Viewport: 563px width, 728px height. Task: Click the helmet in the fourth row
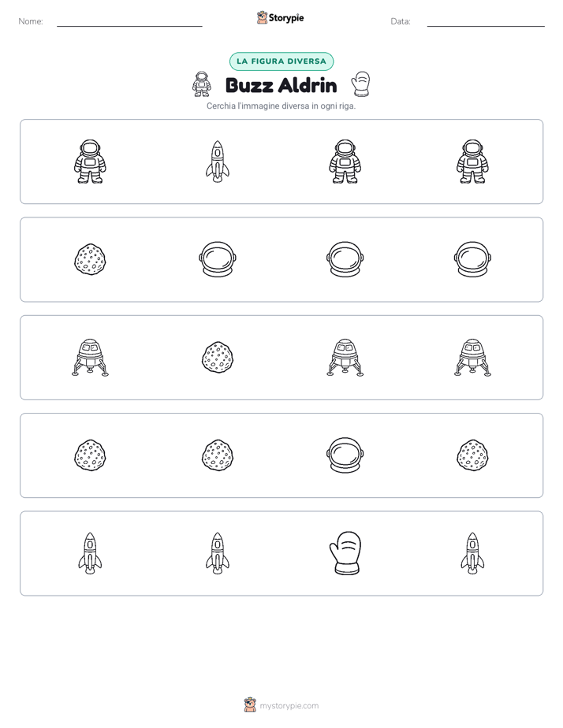point(345,455)
